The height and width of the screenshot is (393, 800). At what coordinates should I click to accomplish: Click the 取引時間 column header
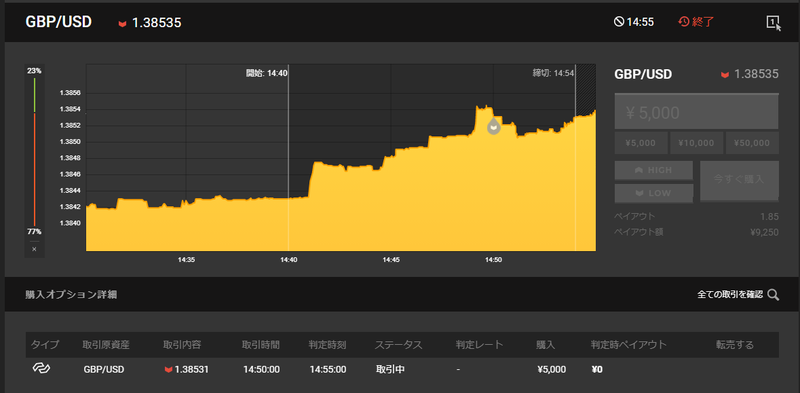261,345
